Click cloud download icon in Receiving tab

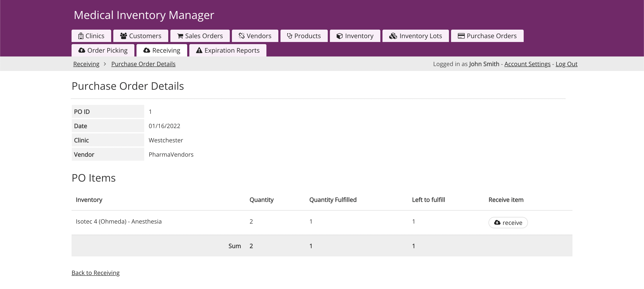pos(147,51)
